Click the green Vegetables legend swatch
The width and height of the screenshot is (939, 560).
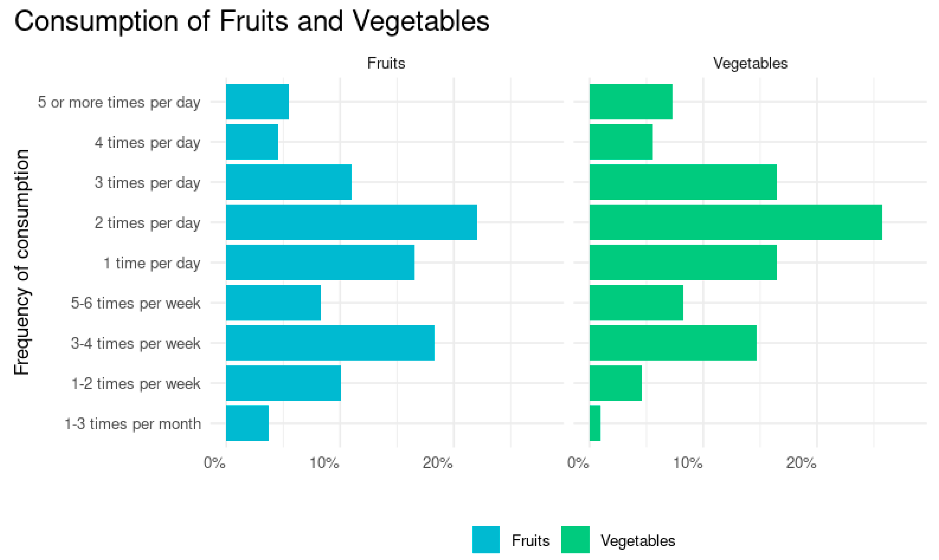pos(575,540)
